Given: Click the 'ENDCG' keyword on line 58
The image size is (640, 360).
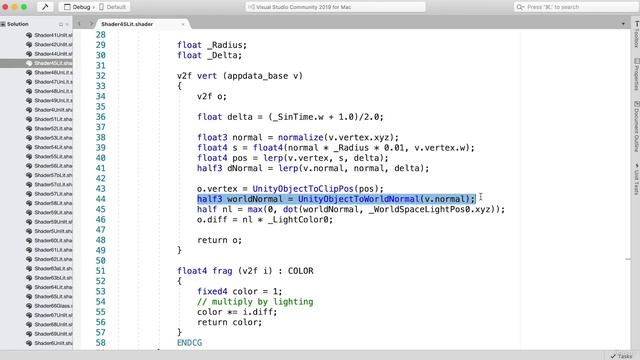Looking at the screenshot, I should click(x=189, y=343).
